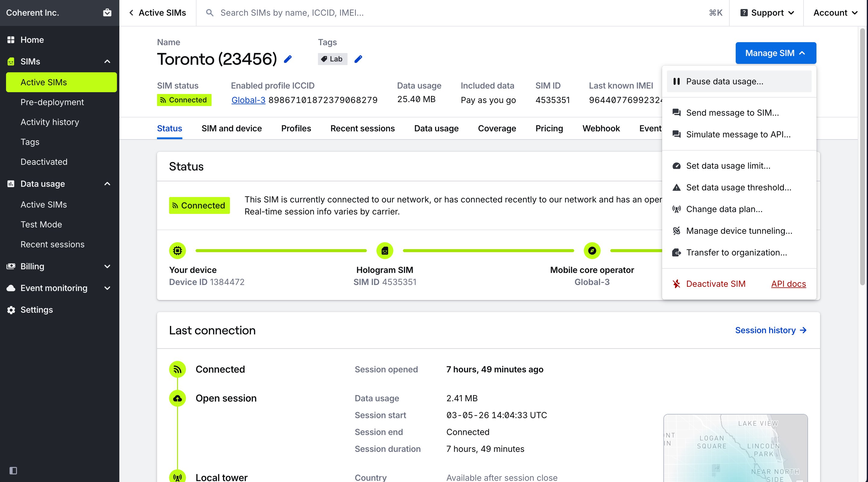The image size is (868, 482).
Task: Click the Connected signal icon in Last connection
Action: point(177,369)
